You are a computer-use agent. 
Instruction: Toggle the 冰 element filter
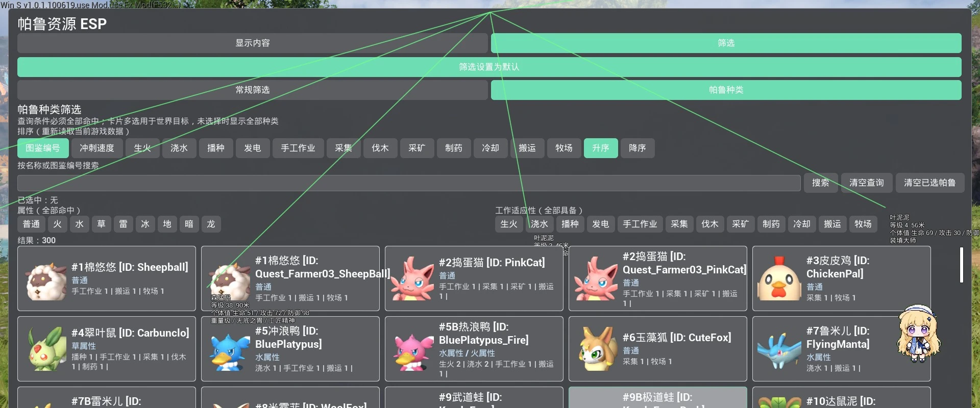pyautogui.click(x=145, y=224)
